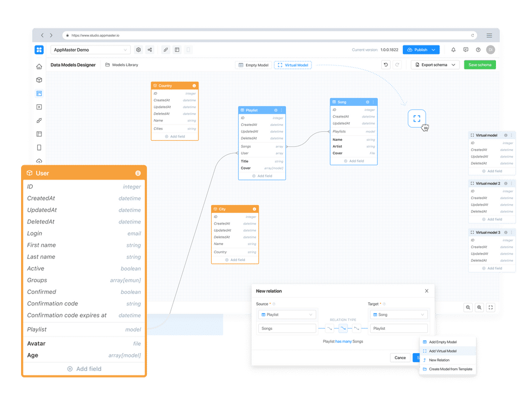Choose New Relation from context menu
This screenshot has width=532, height=397.
point(448,360)
